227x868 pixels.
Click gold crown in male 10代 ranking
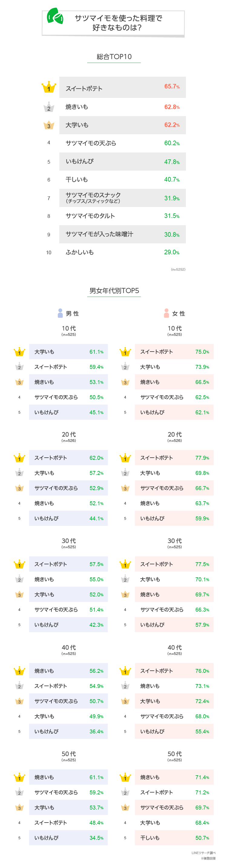(x=19, y=352)
